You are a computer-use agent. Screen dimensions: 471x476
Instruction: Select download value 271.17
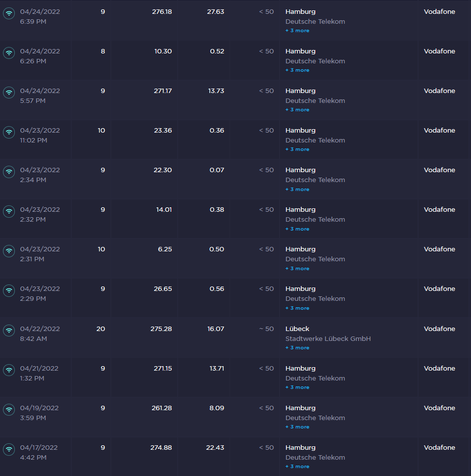(x=163, y=91)
